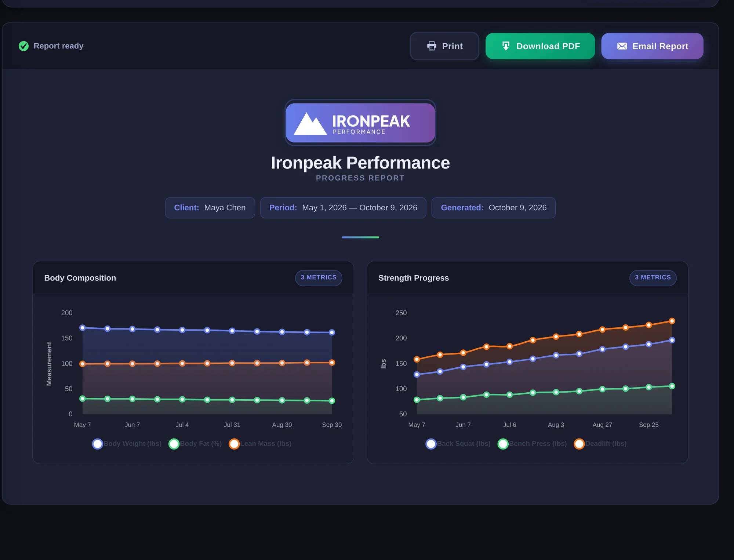Click the last Deadlift data point on Strength chart
Image resolution: width=734 pixels, height=560 pixels.
[x=672, y=321]
